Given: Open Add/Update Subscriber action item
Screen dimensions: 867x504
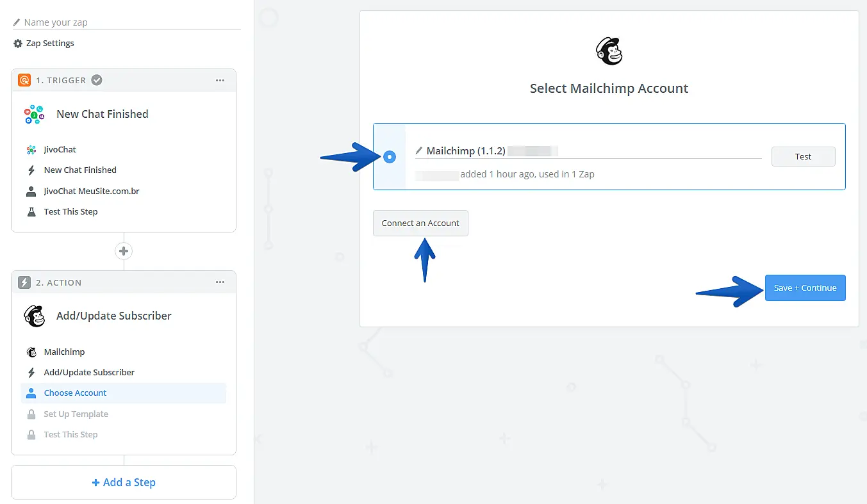Looking at the screenshot, I should pyautogui.click(x=89, y=373).
